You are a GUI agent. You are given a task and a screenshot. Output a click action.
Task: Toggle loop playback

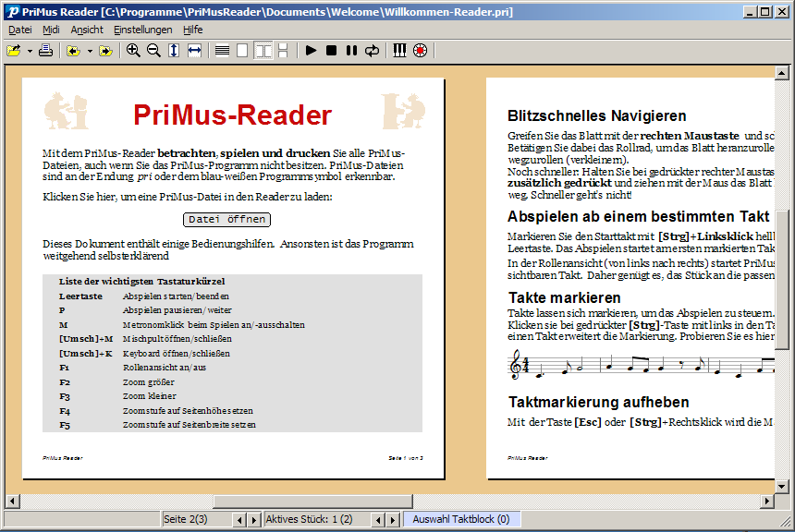pos(372,50)
